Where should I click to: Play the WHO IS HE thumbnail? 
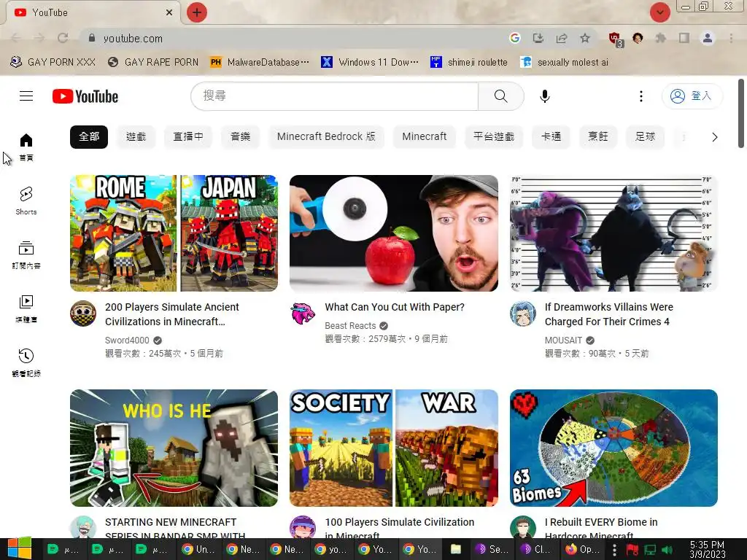click(174, 448)
